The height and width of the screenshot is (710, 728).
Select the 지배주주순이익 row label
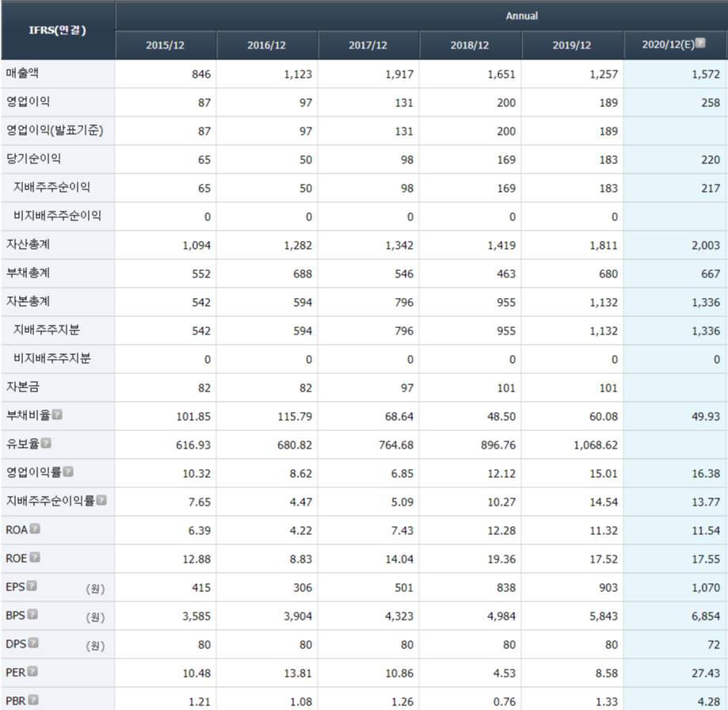click(x=51, y=187)
